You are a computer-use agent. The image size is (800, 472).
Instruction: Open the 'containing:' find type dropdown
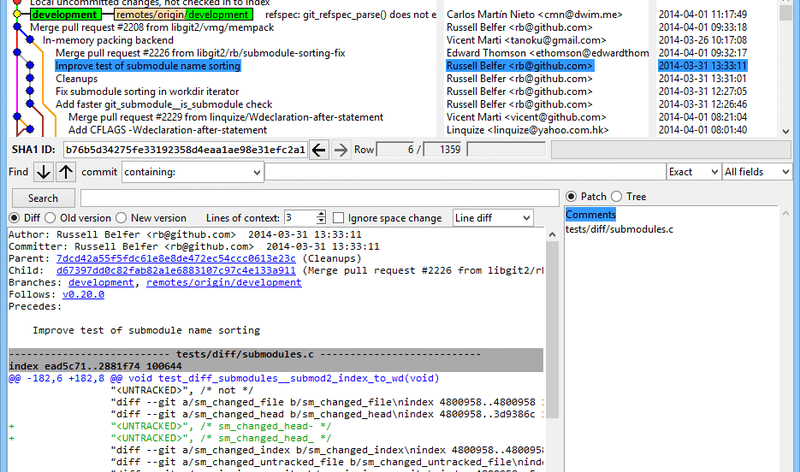click(192, 172)
